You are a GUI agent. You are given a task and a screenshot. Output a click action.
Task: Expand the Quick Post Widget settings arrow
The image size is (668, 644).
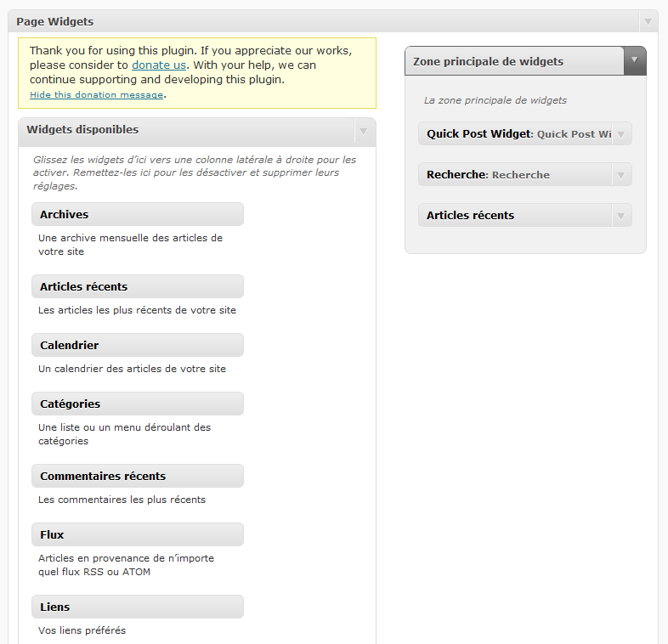point(621,134)
